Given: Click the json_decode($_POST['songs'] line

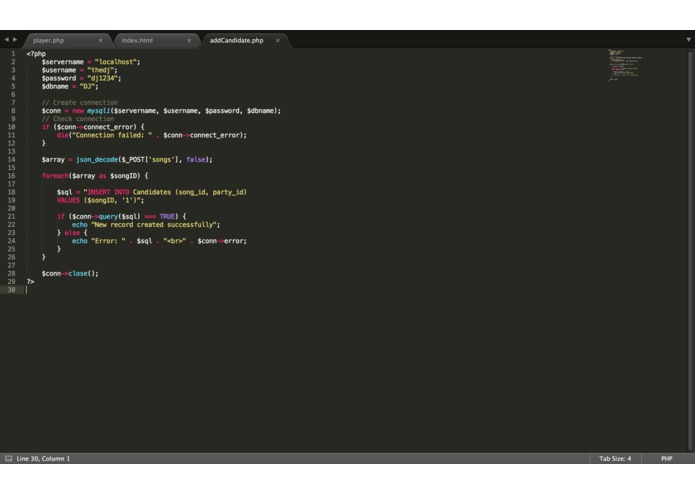Looking at the screenshot, I should pyautogui.click(x=127, y=159).
